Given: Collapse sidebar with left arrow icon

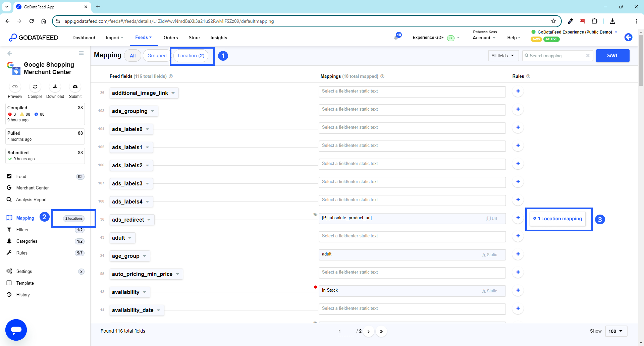Looking at the screenshot, I should (x=10, y=53).
